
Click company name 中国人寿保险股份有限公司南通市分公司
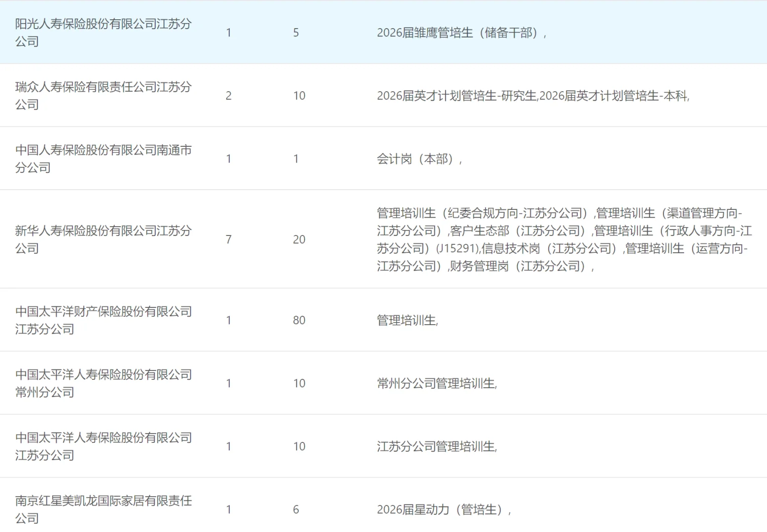tap(103, 159)
